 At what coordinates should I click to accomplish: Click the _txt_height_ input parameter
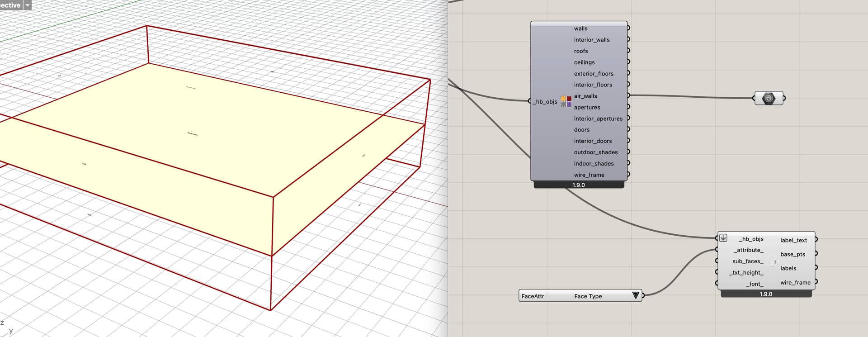pyautogui.click(x=746, y=273)
